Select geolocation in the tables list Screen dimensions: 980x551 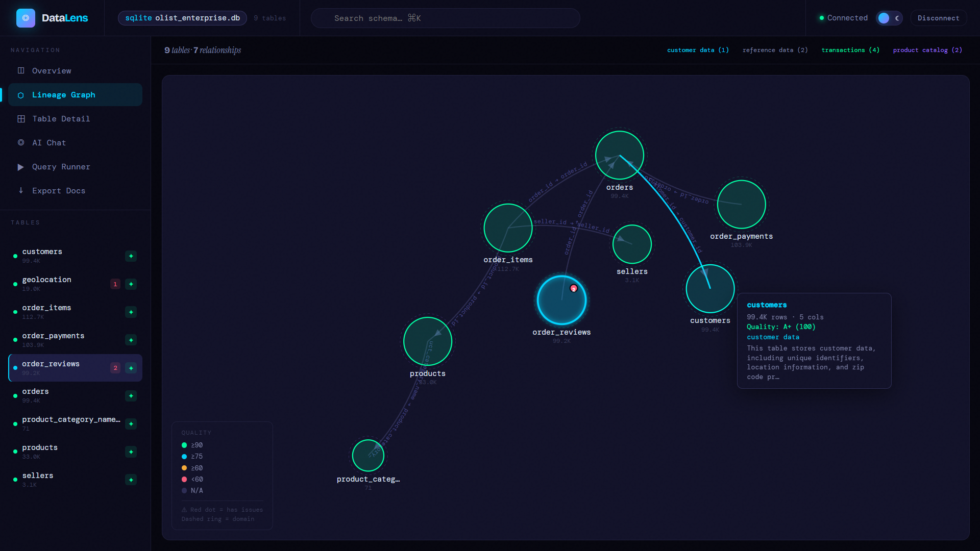[75, 284]
